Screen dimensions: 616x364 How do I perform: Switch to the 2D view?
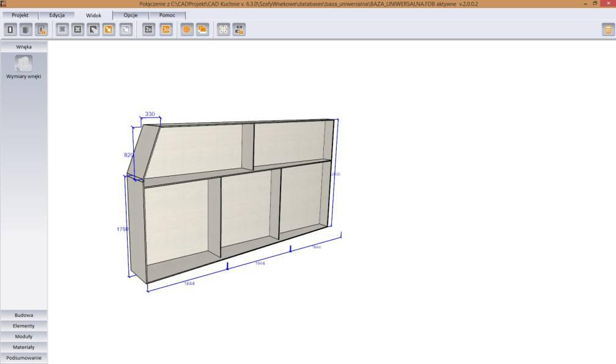point(148,29)
